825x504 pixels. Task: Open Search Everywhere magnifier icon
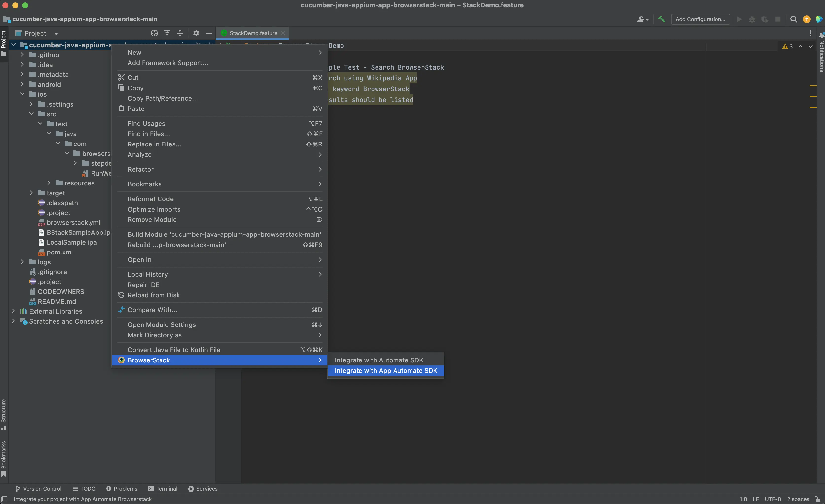[793, 19]
